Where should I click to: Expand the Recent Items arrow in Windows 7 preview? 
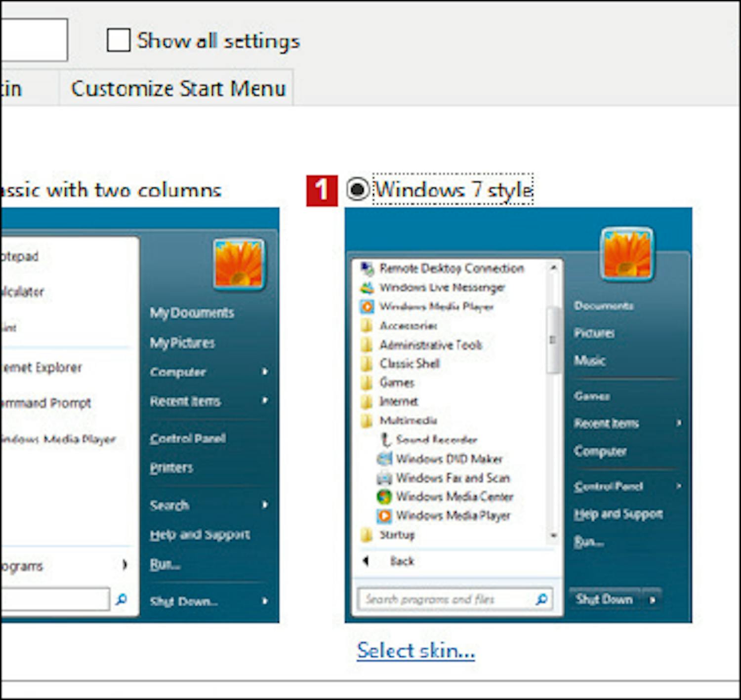[x=679, y=423]
